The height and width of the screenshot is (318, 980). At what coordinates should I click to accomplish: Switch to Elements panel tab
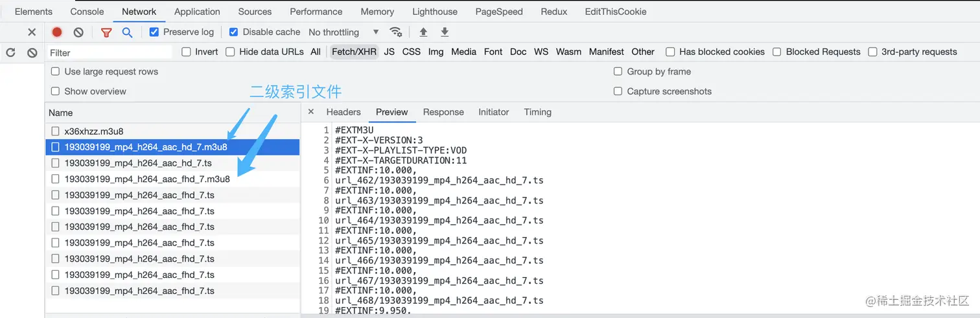(x=33, y=11)
